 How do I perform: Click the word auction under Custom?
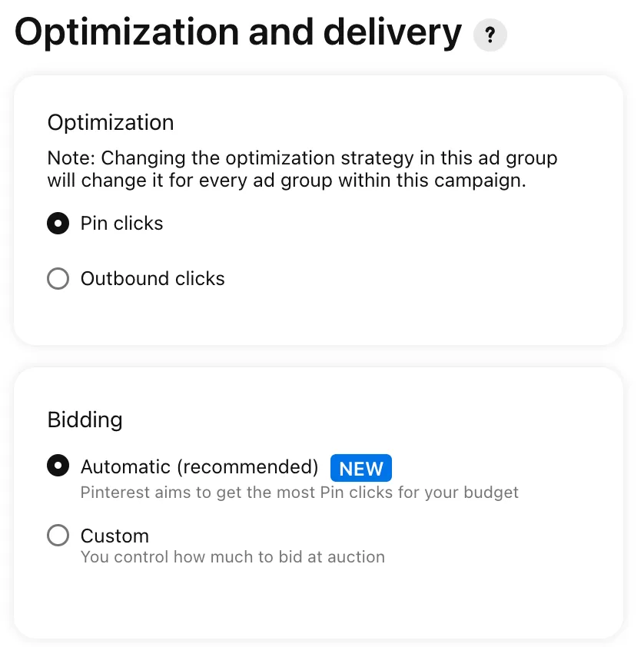tap(356, 557)
